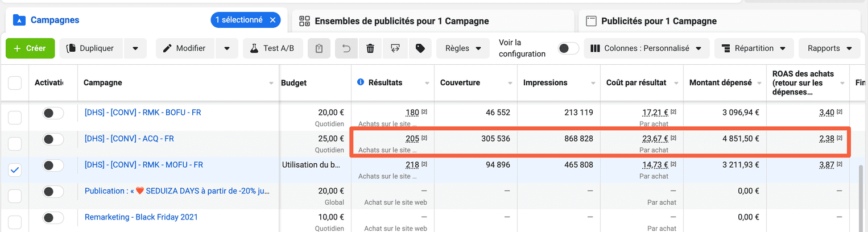Uncheck the RMK - MOFU - FR campaign checkbox

(x=15, y=170)
